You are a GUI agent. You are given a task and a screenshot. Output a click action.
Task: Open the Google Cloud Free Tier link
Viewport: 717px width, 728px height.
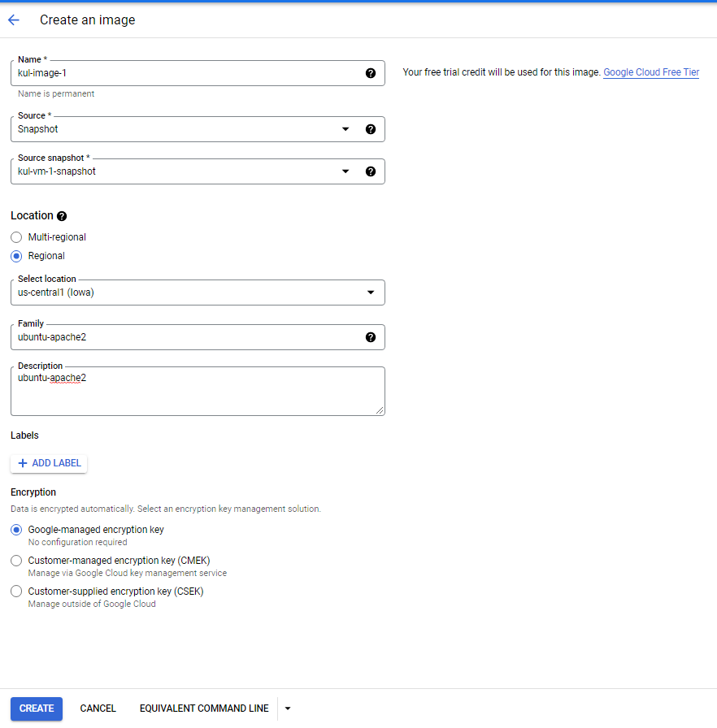(650, 71)
